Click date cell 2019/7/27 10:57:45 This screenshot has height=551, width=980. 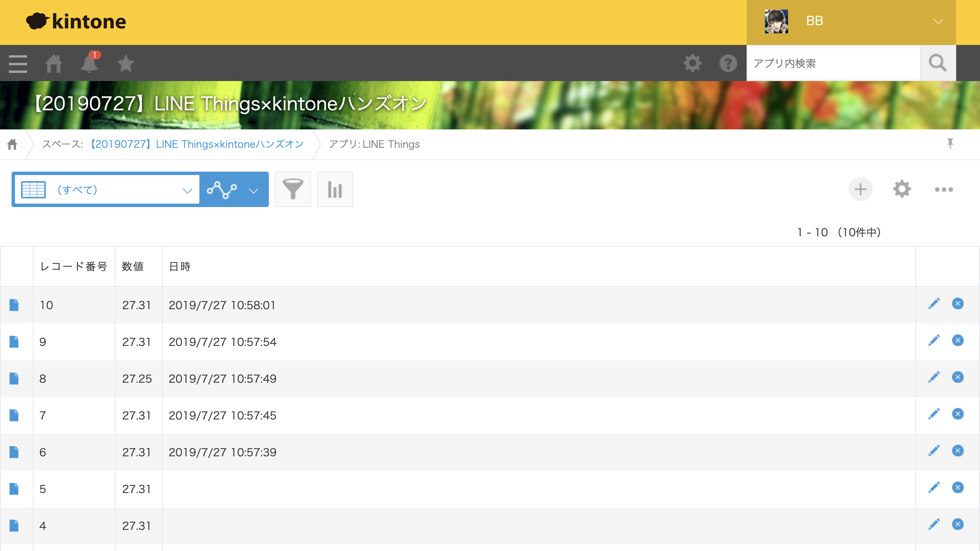point(222,415)
